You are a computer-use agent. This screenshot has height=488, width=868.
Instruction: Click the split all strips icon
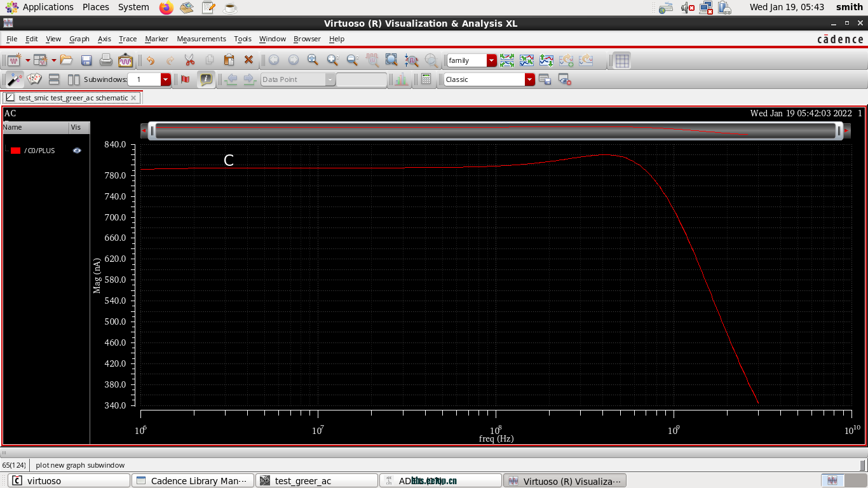pos(507,60)
